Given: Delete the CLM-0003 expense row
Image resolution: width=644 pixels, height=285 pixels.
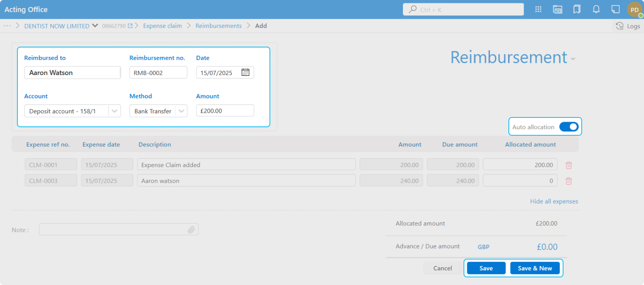Looking at the screenshot, I should coord(569,181).
